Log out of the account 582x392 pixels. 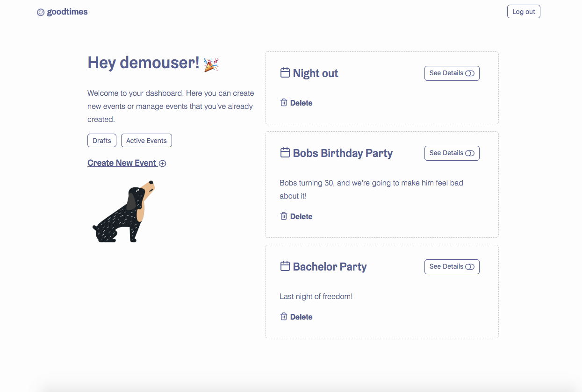point(524,12)
